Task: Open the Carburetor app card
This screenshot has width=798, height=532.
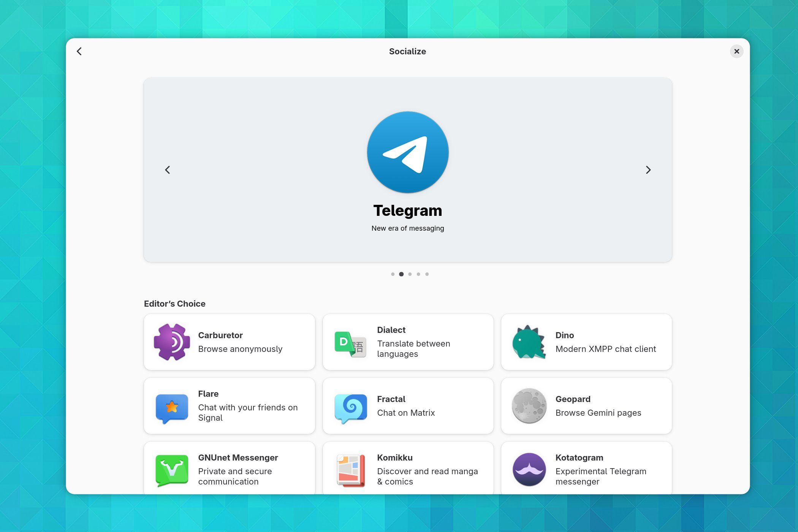Action: point(230,342)
